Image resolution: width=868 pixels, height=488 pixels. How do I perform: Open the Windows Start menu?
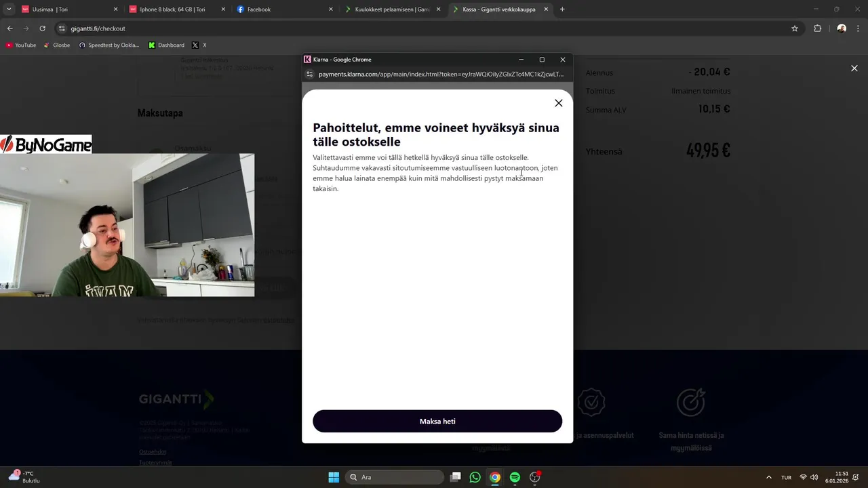point(334,477)
